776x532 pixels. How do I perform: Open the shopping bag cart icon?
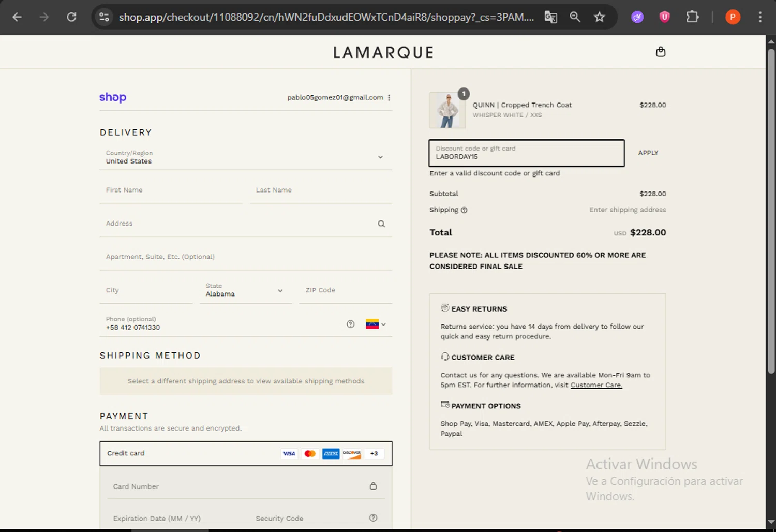661,52
